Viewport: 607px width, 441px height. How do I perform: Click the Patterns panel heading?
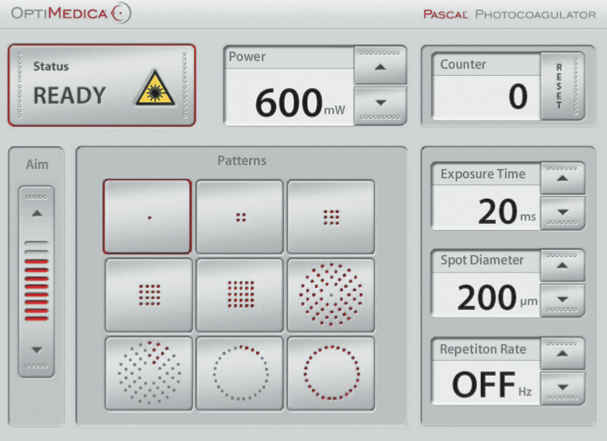click(x=242, y=161)
